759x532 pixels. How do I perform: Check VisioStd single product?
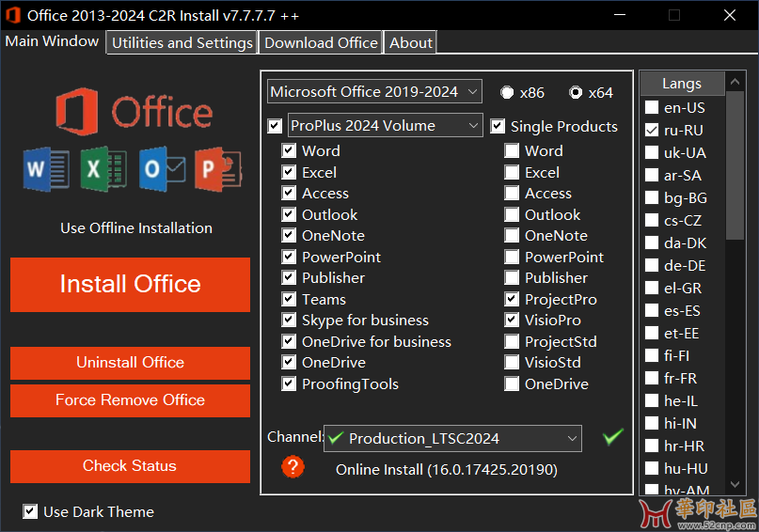512,362
